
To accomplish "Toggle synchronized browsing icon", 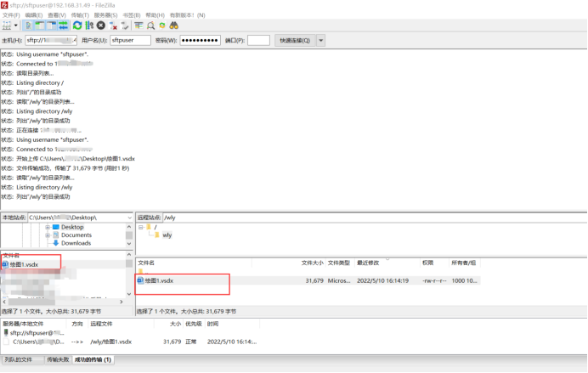I will point(162,25).
